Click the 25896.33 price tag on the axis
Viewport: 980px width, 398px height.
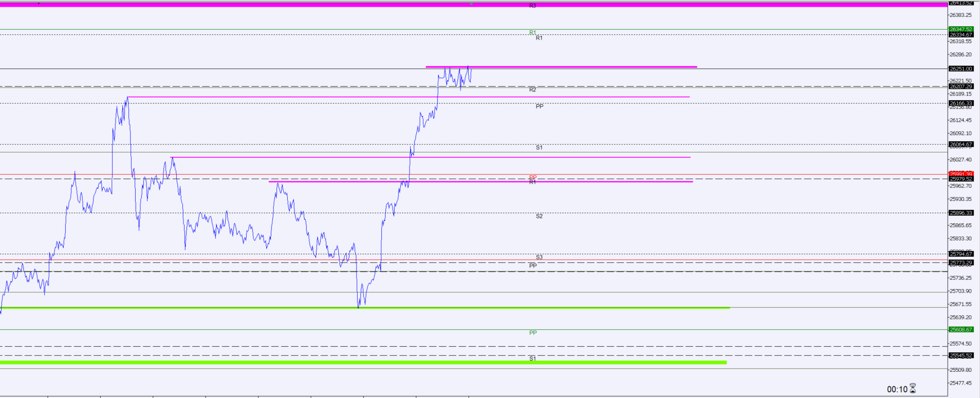click(x=961, y=213)
